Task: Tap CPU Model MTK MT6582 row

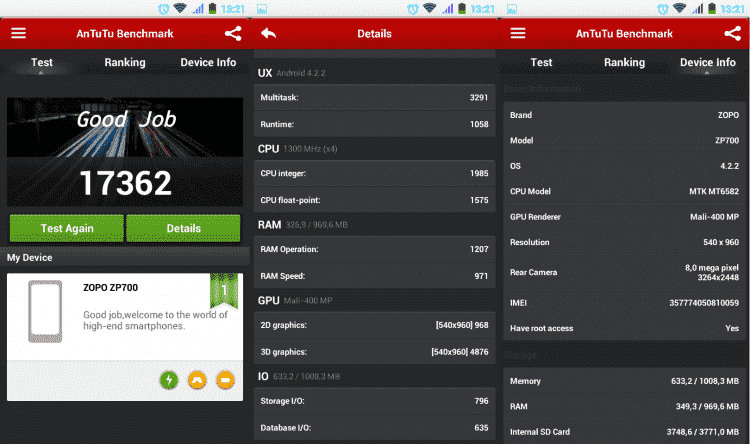Action: [624, 191]
